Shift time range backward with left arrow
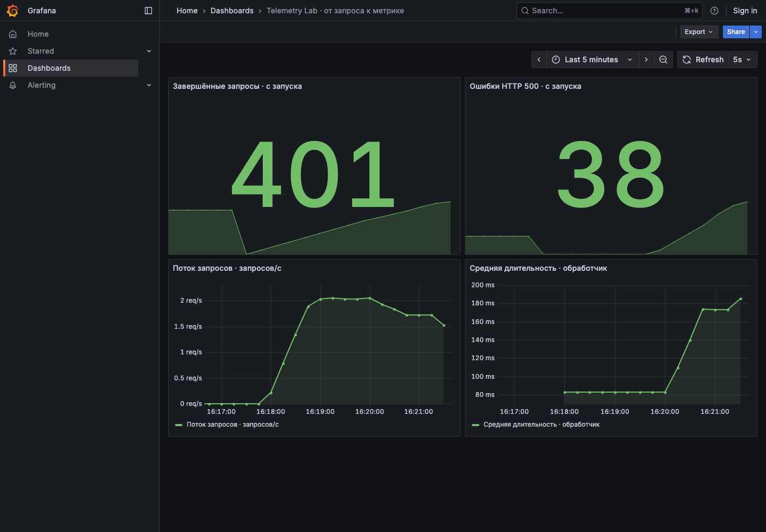 539,60
